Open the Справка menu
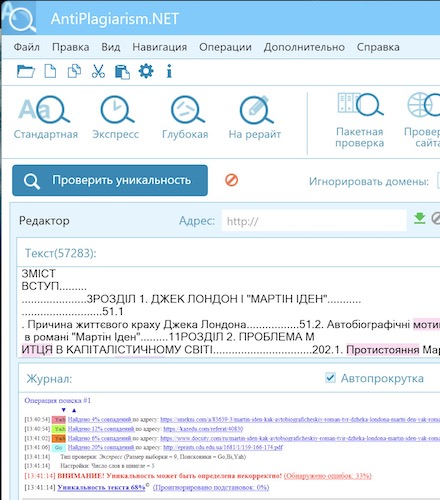 [378, 47]
